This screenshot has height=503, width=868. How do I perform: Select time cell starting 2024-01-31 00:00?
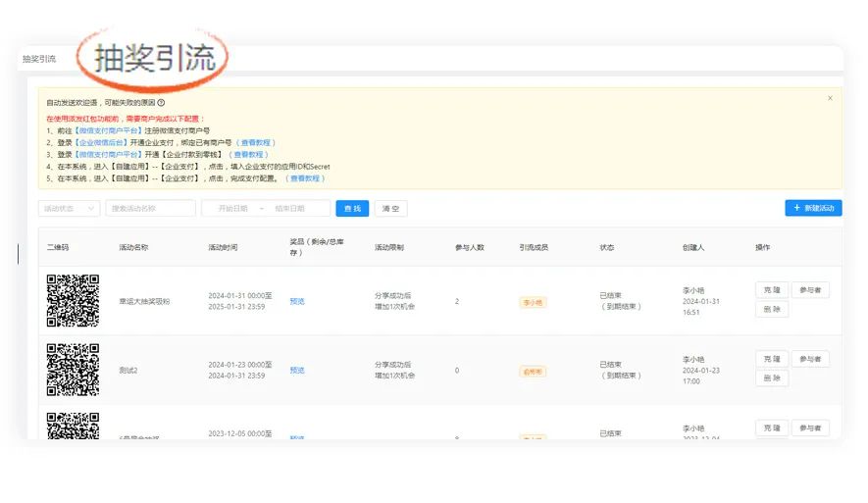(240, 301)
